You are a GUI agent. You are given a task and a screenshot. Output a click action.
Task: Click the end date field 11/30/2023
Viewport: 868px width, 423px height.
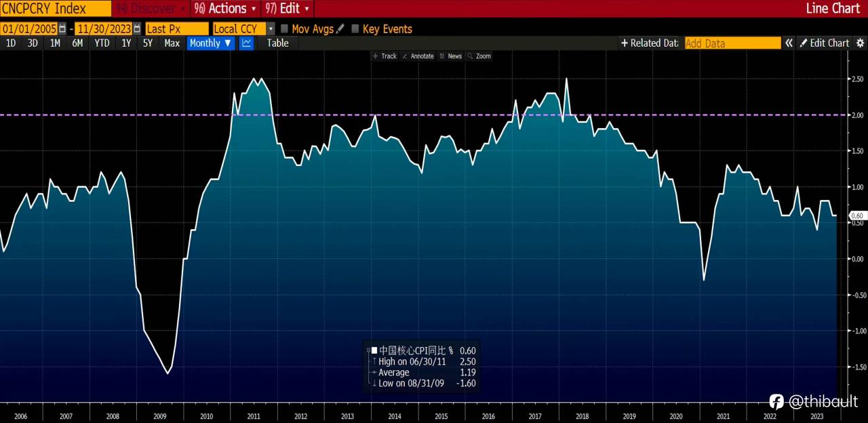(x=104, y=28)
